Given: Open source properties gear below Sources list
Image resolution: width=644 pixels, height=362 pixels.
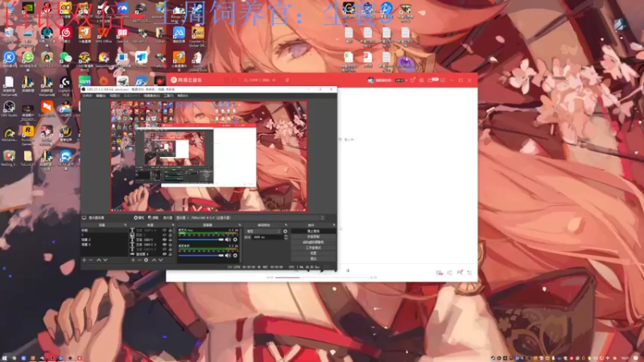Looking at the screenshot, I should [x=147, y=260].
